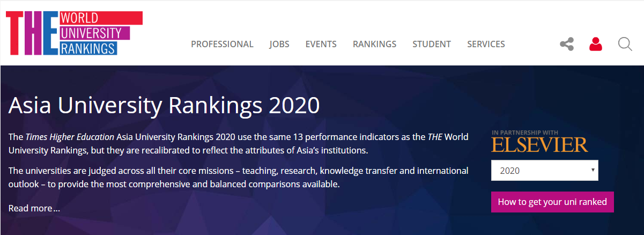Viewport: 644px width, 235px height.
Task: Open the Services navigation menu
Action: click(486, 44)
